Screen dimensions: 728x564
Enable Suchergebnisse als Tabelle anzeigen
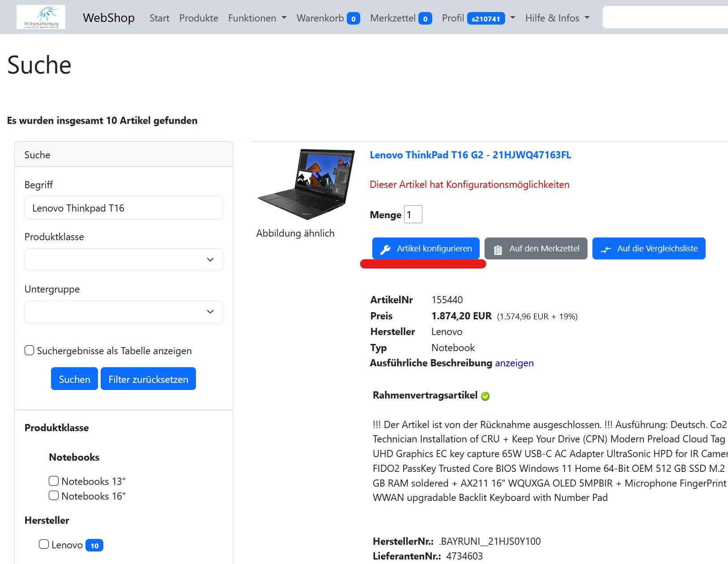[x=30, y=350]
